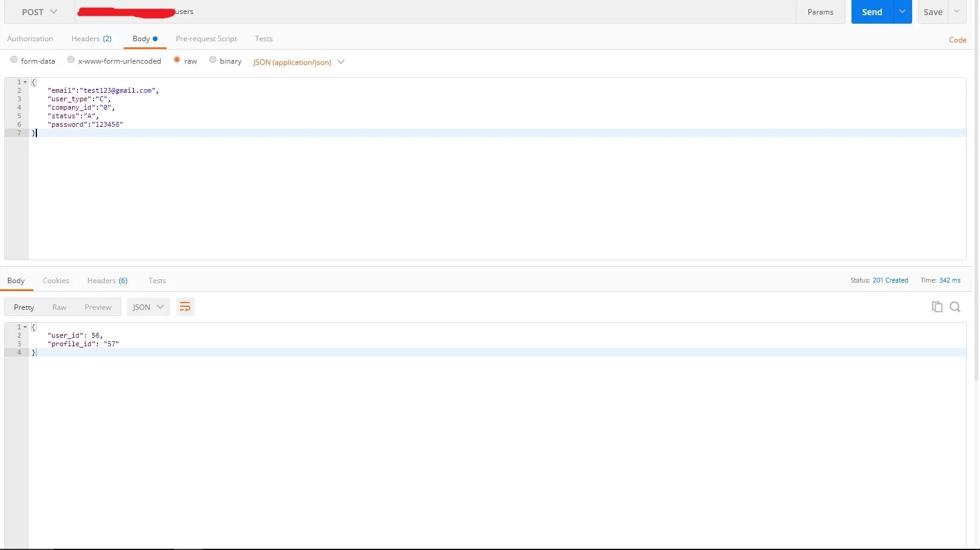Click the "user_id": 56 response line
This screenshot has height=550, width=980.
(x=75, y=335)
